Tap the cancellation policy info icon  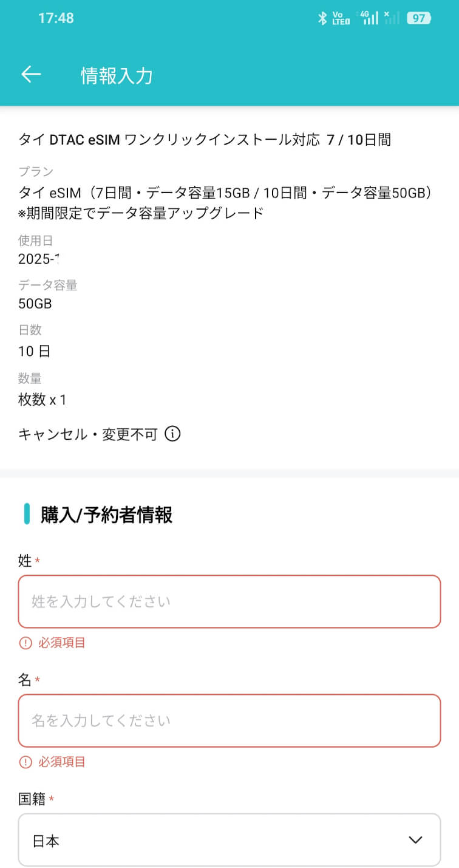click(x=173, y=434)
